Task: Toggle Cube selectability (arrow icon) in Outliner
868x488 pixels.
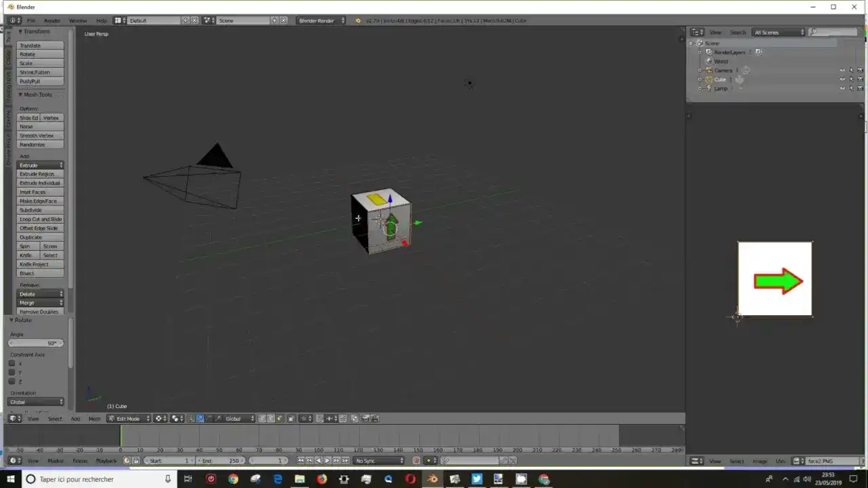Action: tap(852, 79)
